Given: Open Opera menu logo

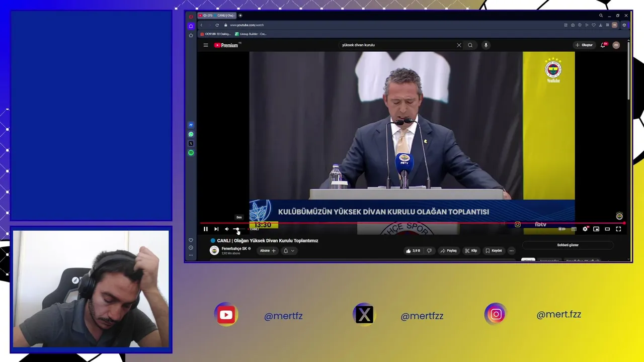Looking at the screenshot, I should pyautogui.click(x=191, y=17).
